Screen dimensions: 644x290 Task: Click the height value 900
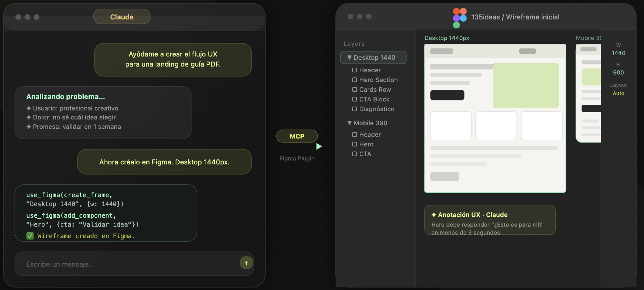click(618, 73)
